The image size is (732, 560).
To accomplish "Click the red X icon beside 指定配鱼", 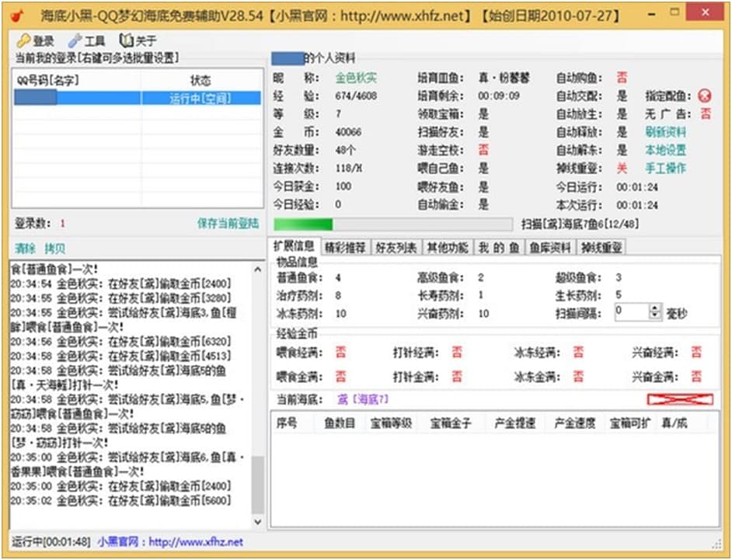I will (x=704, y=96).
